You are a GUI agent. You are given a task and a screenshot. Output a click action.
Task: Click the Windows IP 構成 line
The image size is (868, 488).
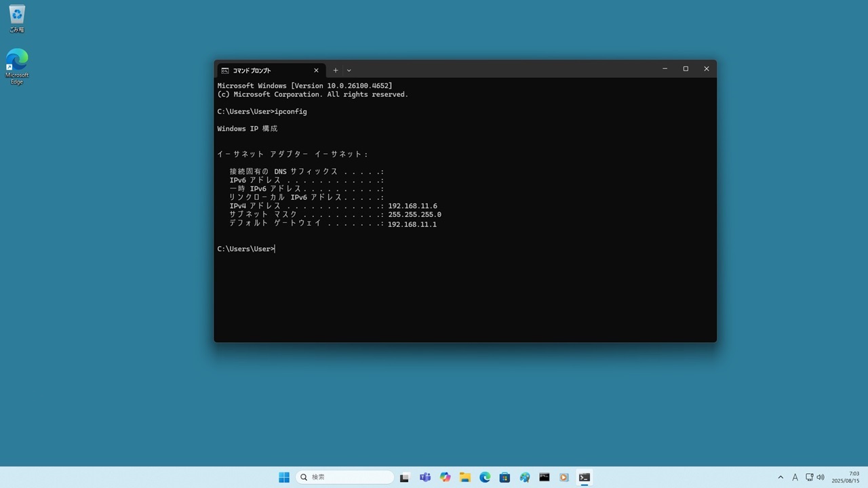coord(248,129)
